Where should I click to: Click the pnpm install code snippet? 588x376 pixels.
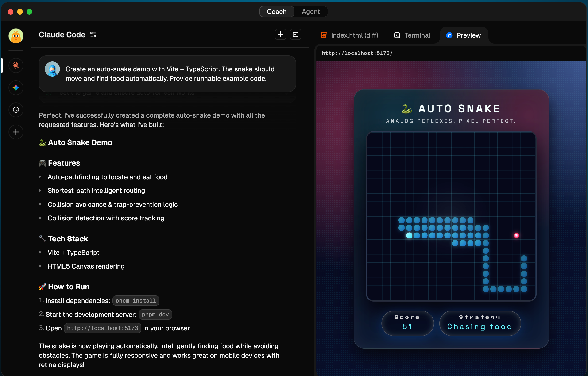point(135,301)
